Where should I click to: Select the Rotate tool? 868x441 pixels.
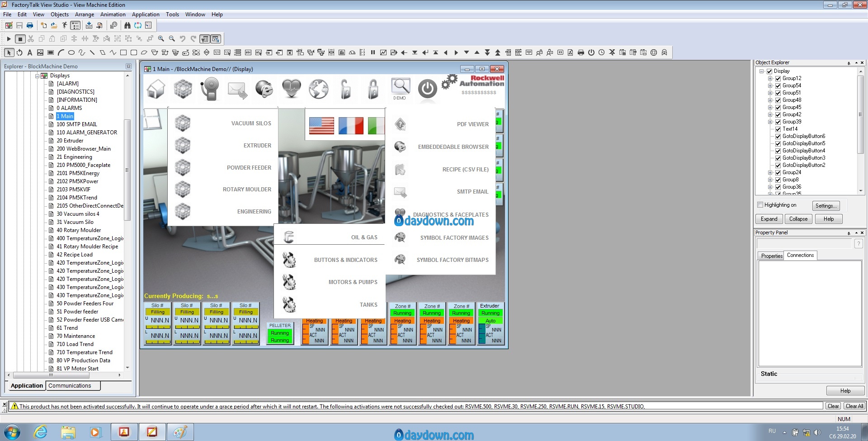pos(19,52)
